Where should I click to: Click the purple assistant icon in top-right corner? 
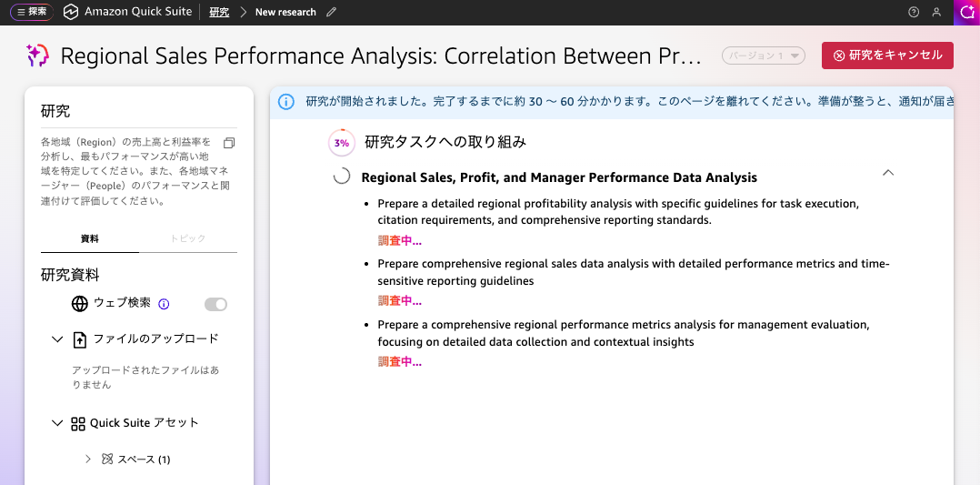pyautogui.click(x=968, y=12)
